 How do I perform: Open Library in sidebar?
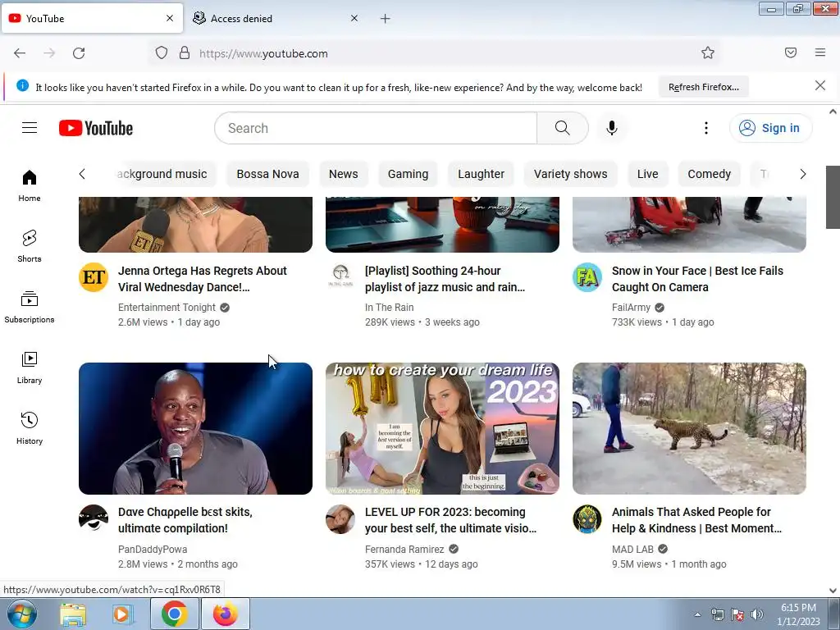click(30, 368)
